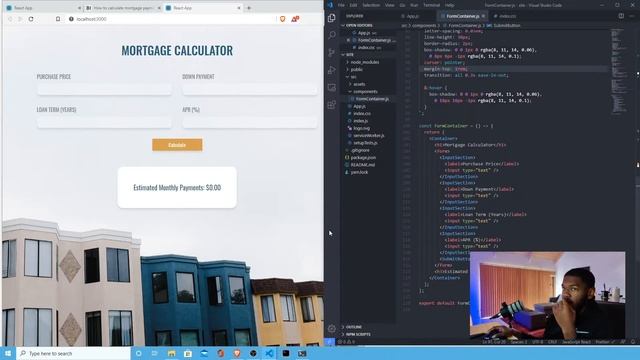Open yarn.lock in the file tree
640x360 pixels.
click(x=359, y=172)
